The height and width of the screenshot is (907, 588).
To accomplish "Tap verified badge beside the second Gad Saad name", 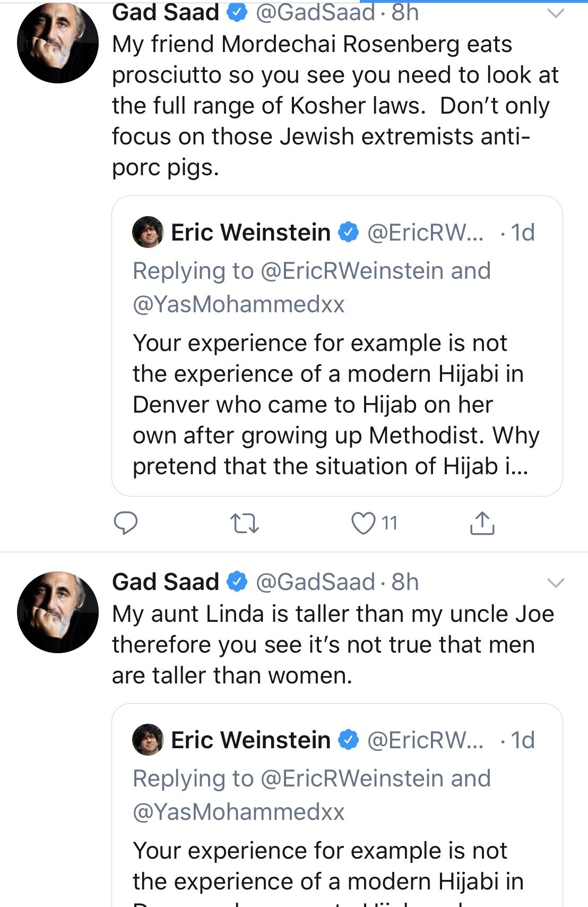I will (237, 582).
